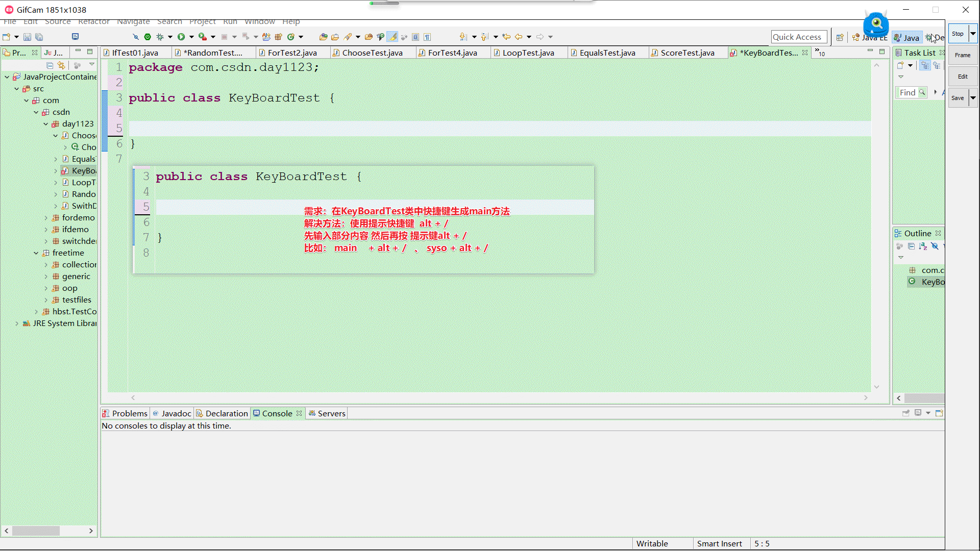The width and height of the screenshot is (980, 551).
Task: Expand the fordemo package node
Action: click(46, 218)
